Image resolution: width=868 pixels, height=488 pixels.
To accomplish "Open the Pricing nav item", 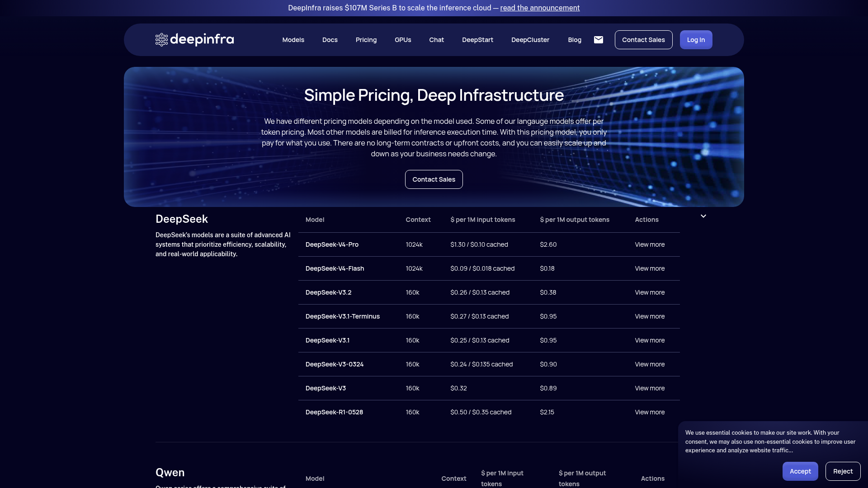I will click(366, 40).
